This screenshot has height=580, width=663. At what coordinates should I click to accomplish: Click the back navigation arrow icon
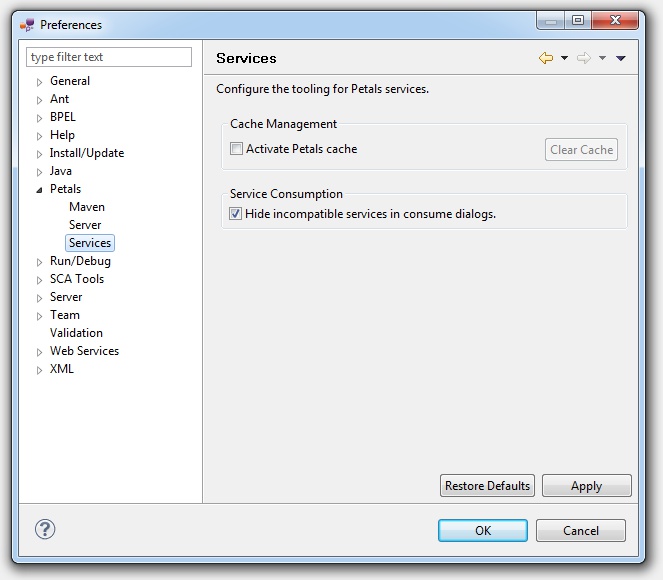[x=545, y=59]
